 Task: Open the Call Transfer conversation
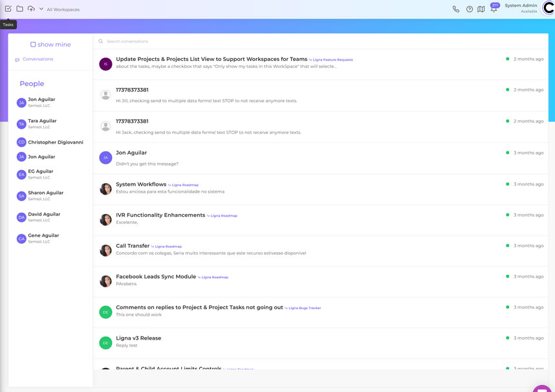(x=133, y=246)
